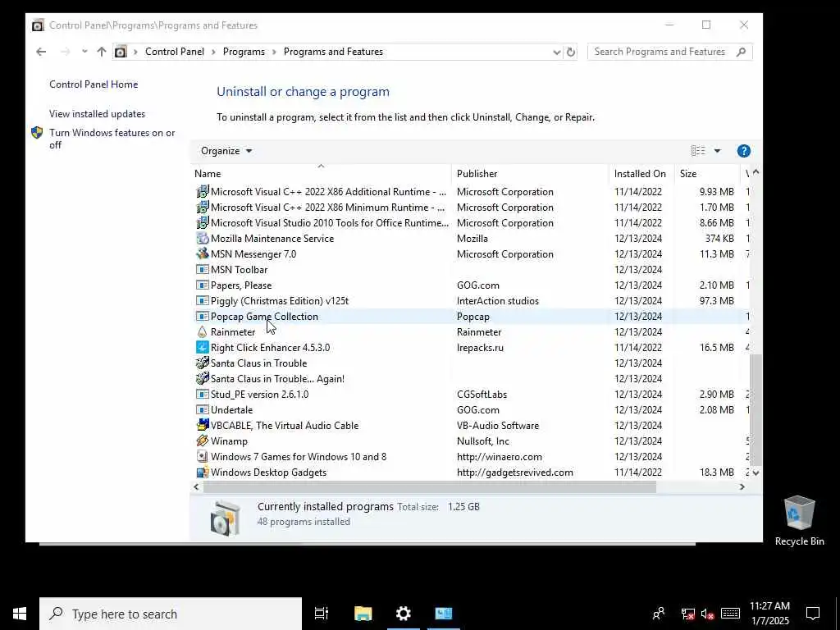Click the horizontal scrollbar thumb

tap(429, 487)
